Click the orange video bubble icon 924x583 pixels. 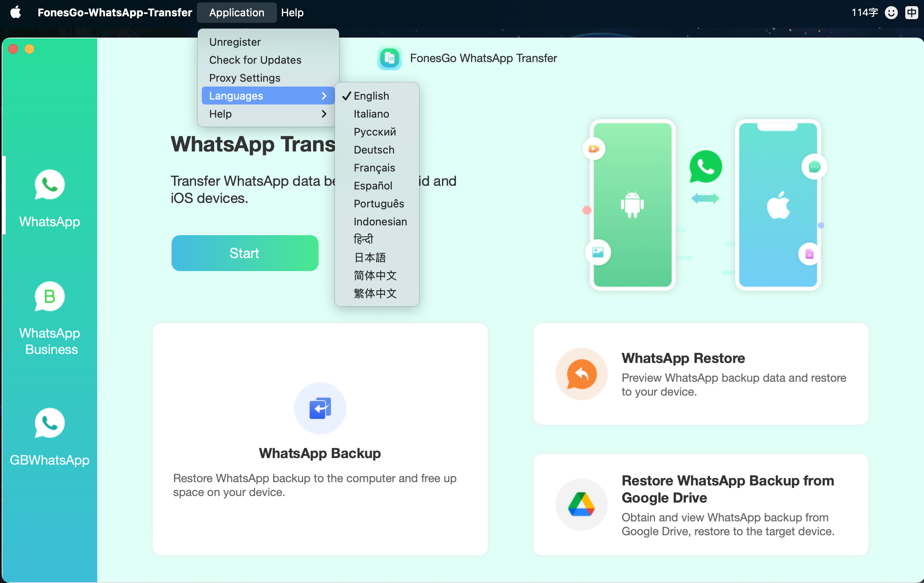click(594, 149)
